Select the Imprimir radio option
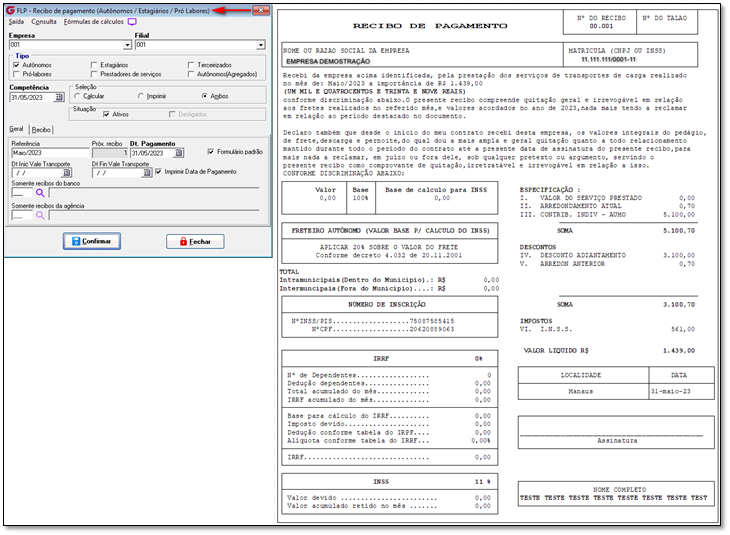This screenshot has height=535, width=730. 141,96
